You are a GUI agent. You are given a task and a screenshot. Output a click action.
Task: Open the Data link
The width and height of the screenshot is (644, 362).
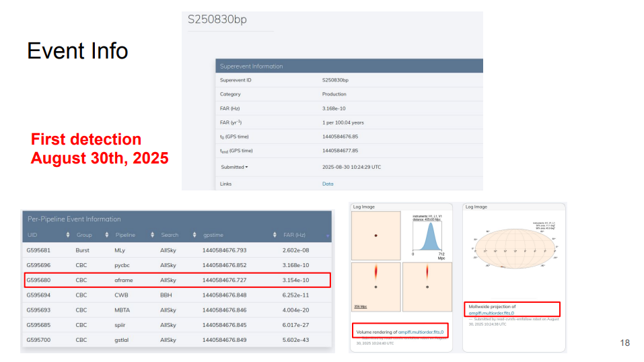pos(328,184)
